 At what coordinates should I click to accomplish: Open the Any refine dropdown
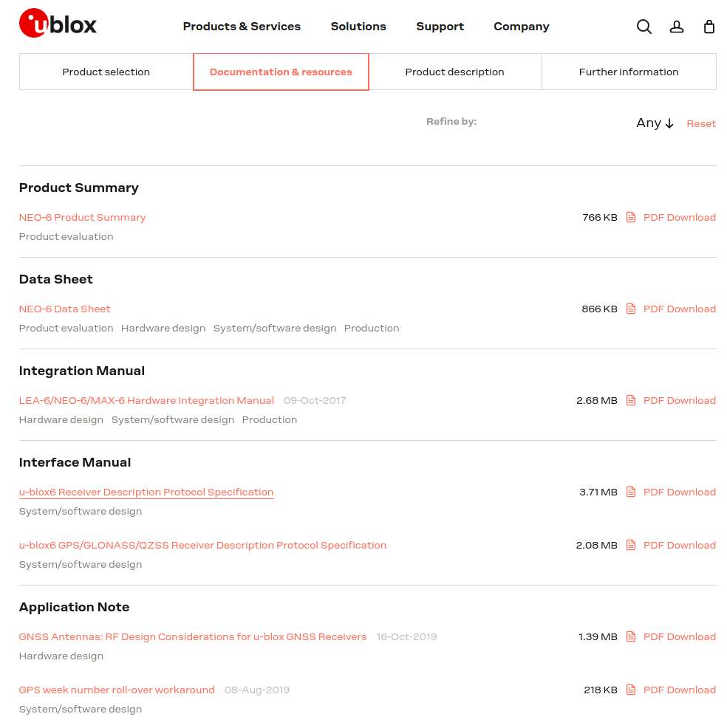655,123
